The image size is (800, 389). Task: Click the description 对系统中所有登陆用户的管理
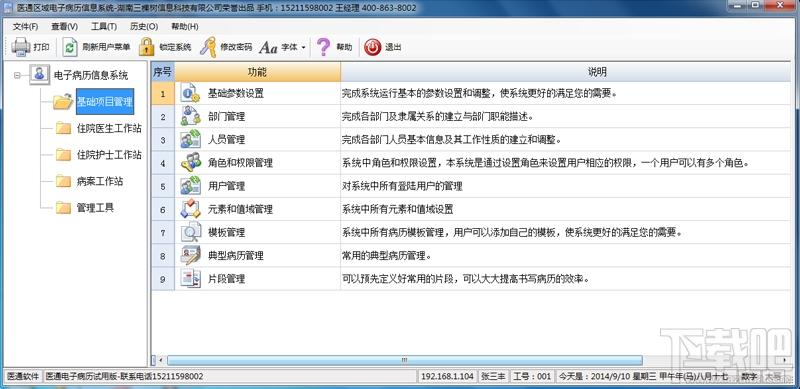(x=402, y=186)
